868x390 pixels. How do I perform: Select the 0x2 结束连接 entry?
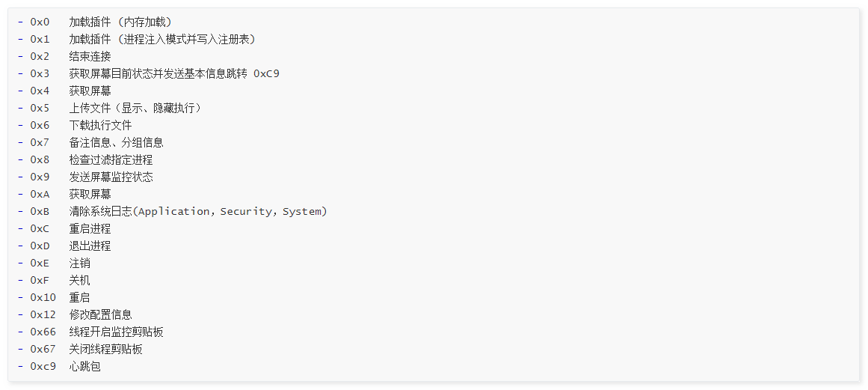point(90,56)
